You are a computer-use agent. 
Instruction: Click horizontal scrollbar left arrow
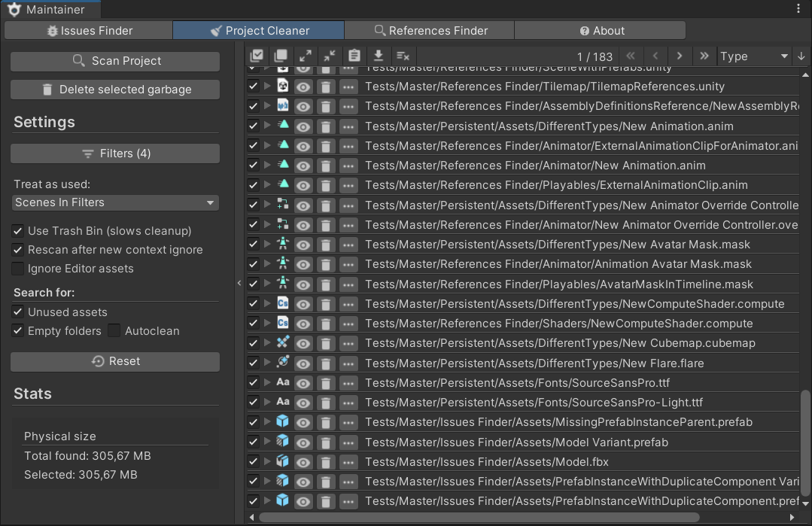pos(251,517)
